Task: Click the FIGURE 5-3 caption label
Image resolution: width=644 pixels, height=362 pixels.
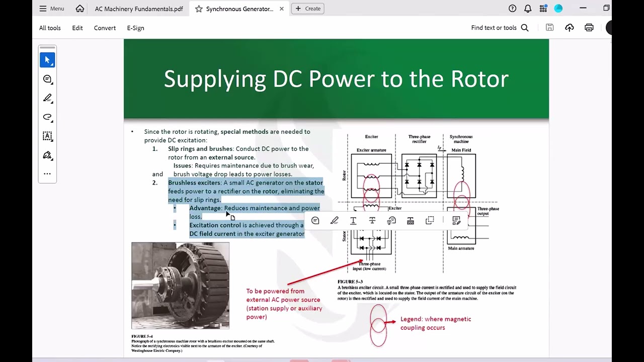Action: coord(350,282)
